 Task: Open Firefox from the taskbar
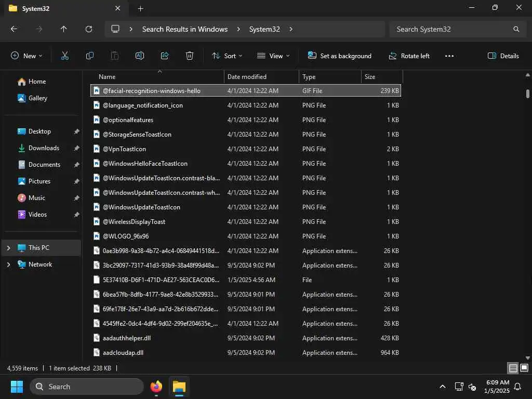point(156,387)
